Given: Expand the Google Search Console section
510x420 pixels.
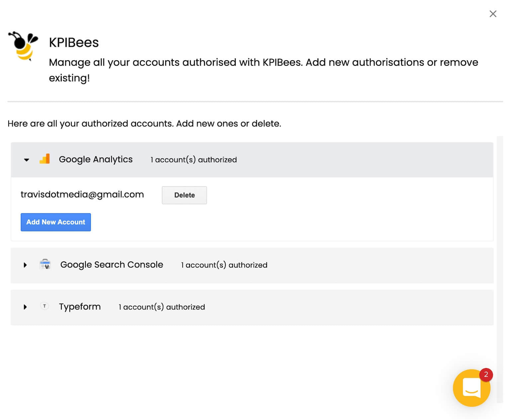Looking at the screenshot, I should coord(25,265).
